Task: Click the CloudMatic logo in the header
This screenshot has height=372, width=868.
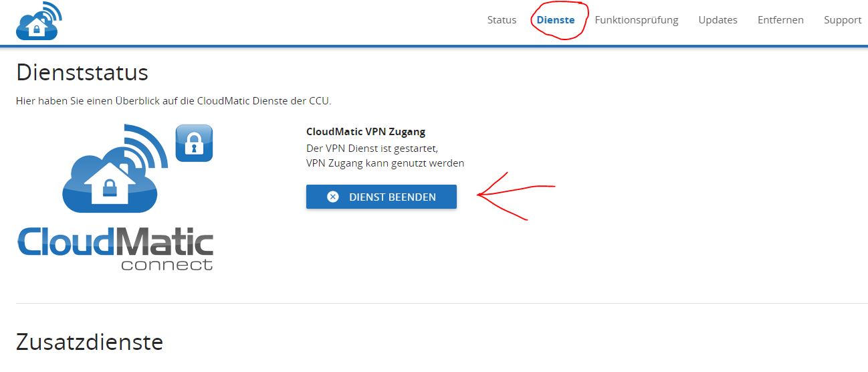Action: (x=39, y=21)
